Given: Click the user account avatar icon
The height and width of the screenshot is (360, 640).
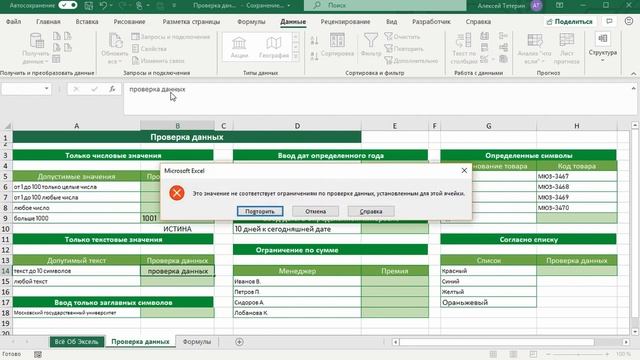Looking at the screenshot, I should click(x=536, y=5).
